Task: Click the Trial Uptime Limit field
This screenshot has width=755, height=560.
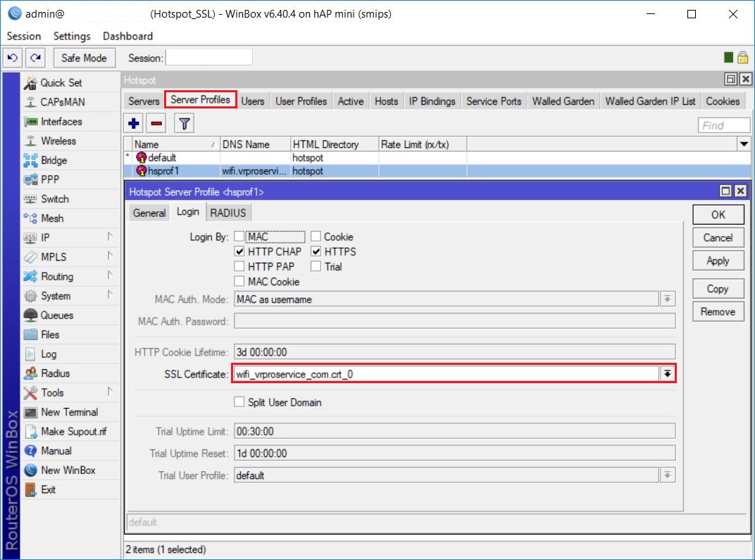Action: click(454, 431)
